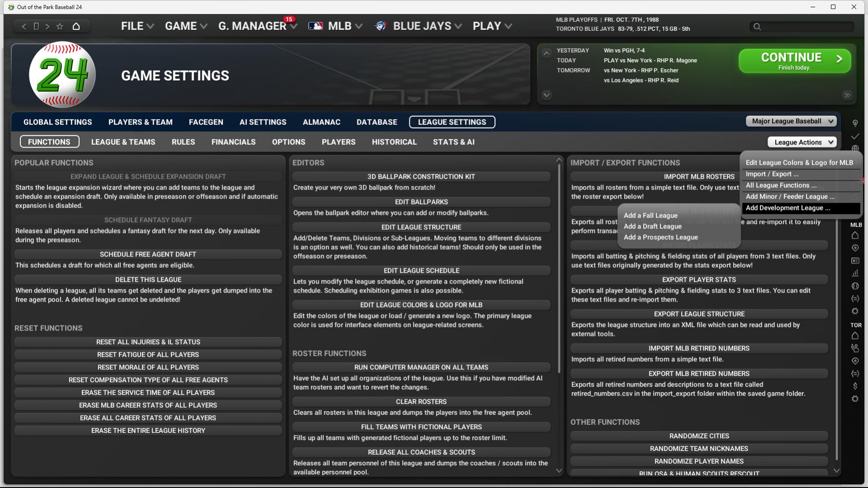Image resolution: width=868 pixels, height=488 pixels.
Task: Open the bar chart icon under MLB sidebar
Action: click(855, 273)
